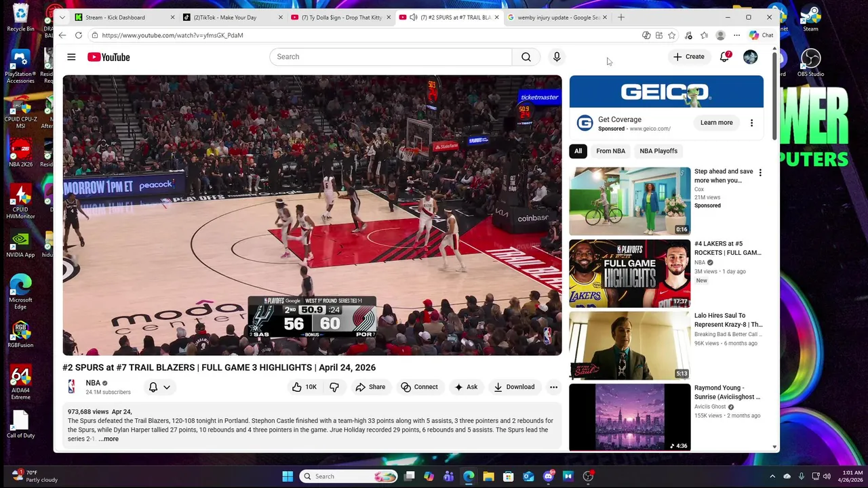Click the browser address bar URL
Screen dimensions: 868x488
tap(172, 35)
